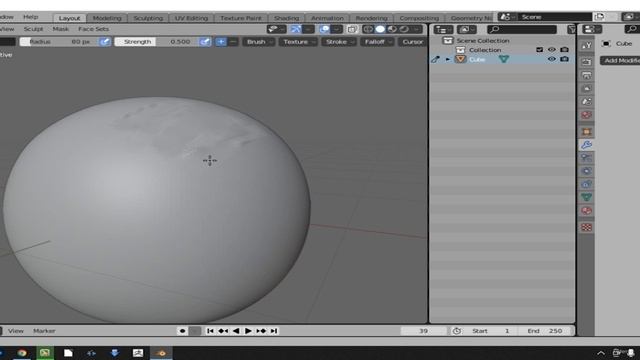Switch to material preview shading
This screenshot has height=360, width=640.
(392, 29)
